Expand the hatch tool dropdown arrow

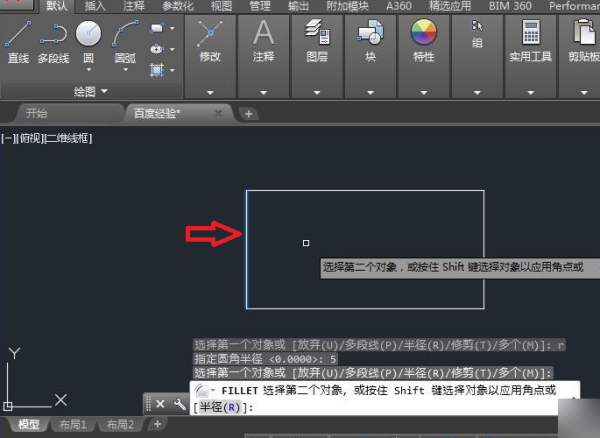(172, 70)
